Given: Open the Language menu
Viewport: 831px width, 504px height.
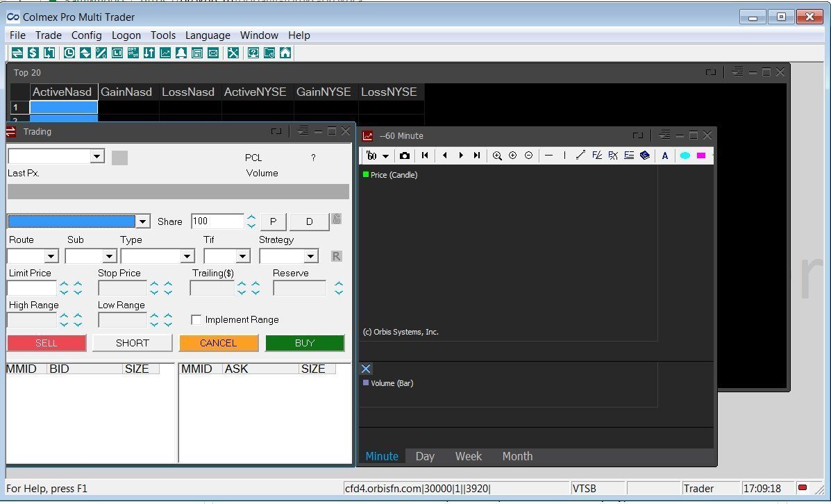Looking at the screenshot, I should (208, 35).
